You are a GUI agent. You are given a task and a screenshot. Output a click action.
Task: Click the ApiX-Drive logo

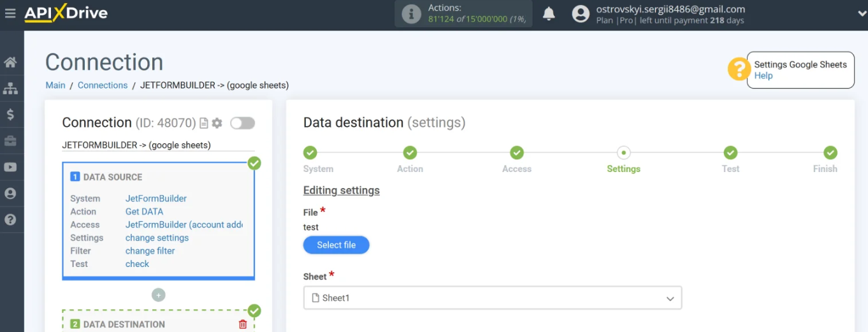66,13
